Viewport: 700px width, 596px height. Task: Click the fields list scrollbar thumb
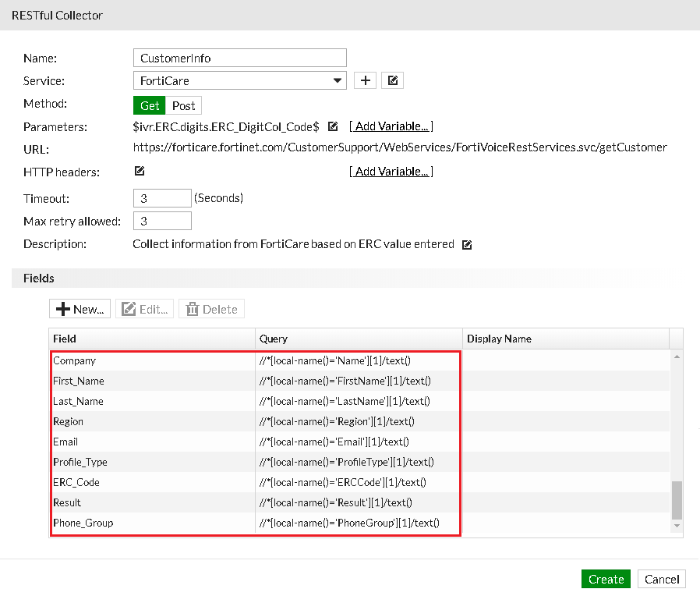point(677,500)
